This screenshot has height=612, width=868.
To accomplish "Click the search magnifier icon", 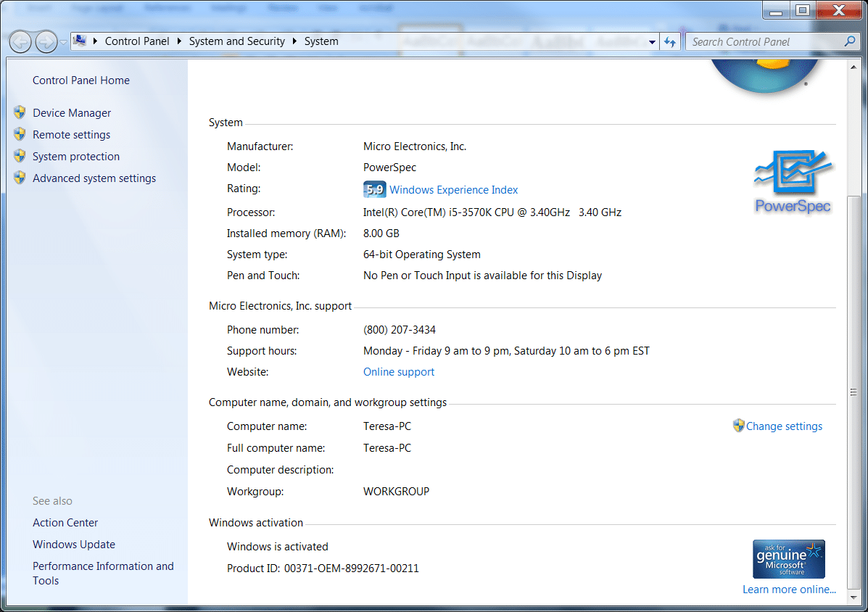I will [x=850, y=41].
